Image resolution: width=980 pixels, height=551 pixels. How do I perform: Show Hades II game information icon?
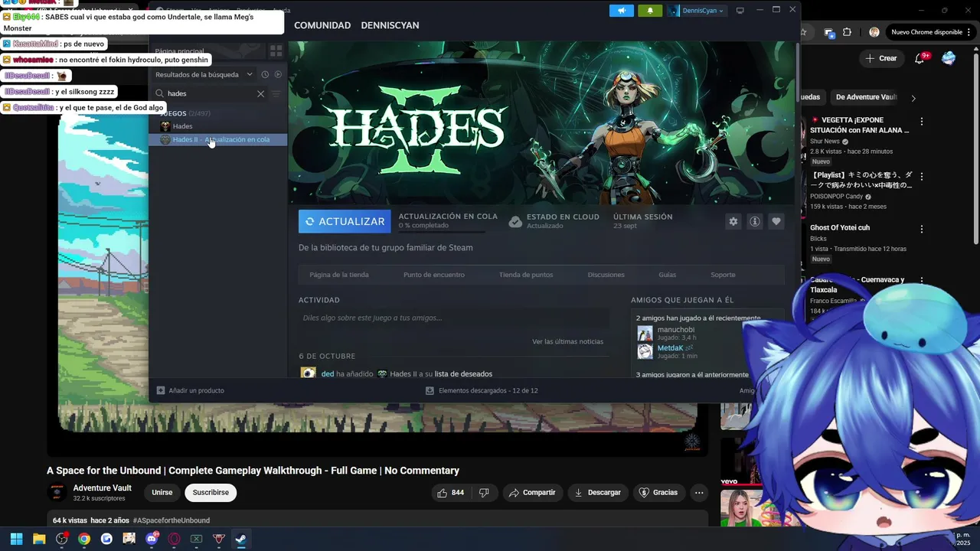tap(755, 221)
